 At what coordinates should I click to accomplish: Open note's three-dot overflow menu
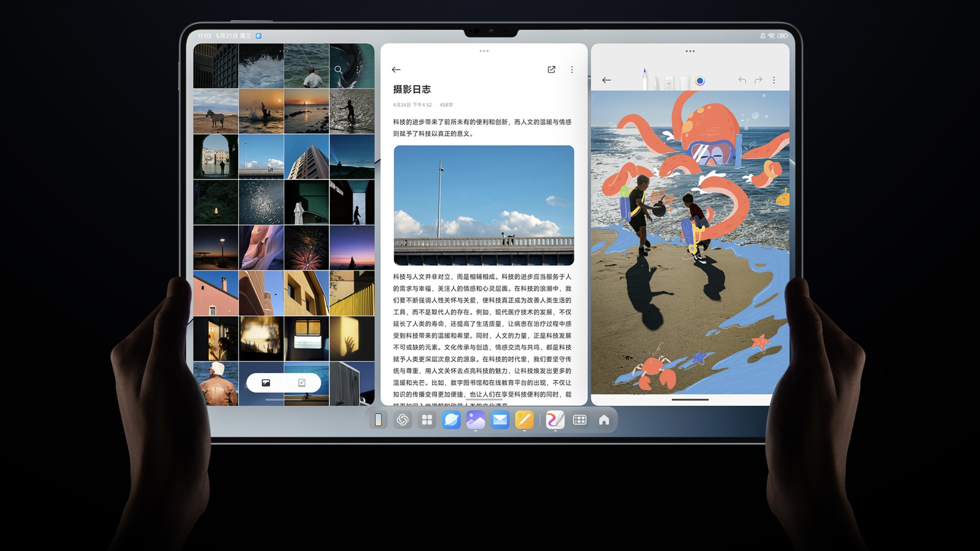tap(572, 69)
